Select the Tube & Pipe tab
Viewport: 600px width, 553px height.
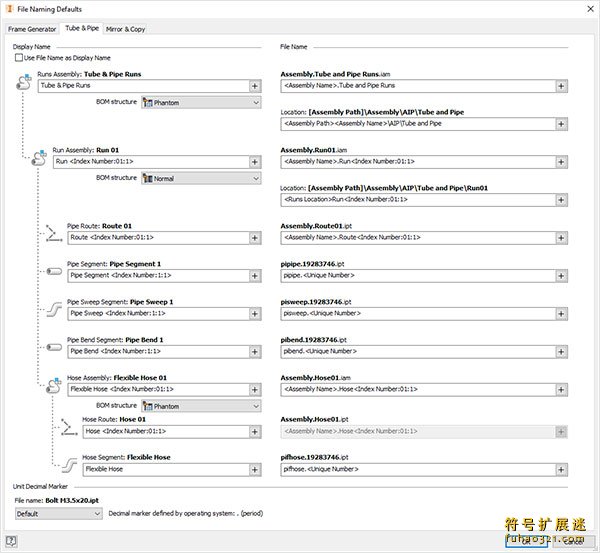pyautogui.click(x=82, y=29)
